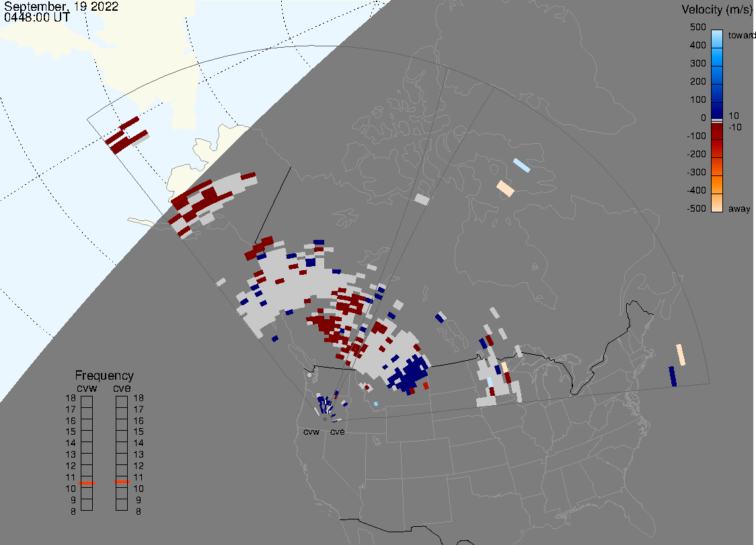Image resolution: width=756 pixels, height=545 pixels.
Task: Click the 'cve' heading above the frequency bar
Action: tap(122, 388)
